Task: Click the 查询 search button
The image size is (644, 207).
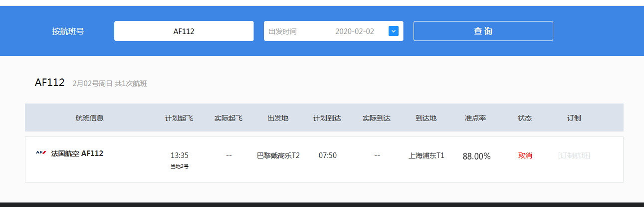Action: pos(483,31)
